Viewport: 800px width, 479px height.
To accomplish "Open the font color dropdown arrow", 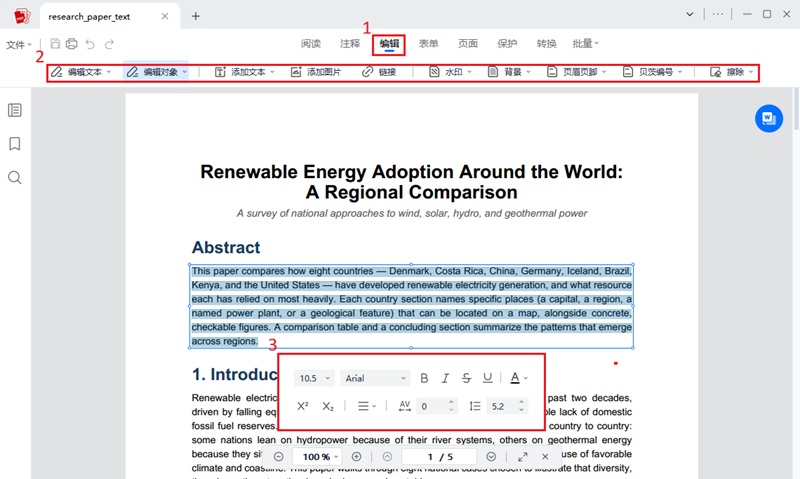I will 526,379.
